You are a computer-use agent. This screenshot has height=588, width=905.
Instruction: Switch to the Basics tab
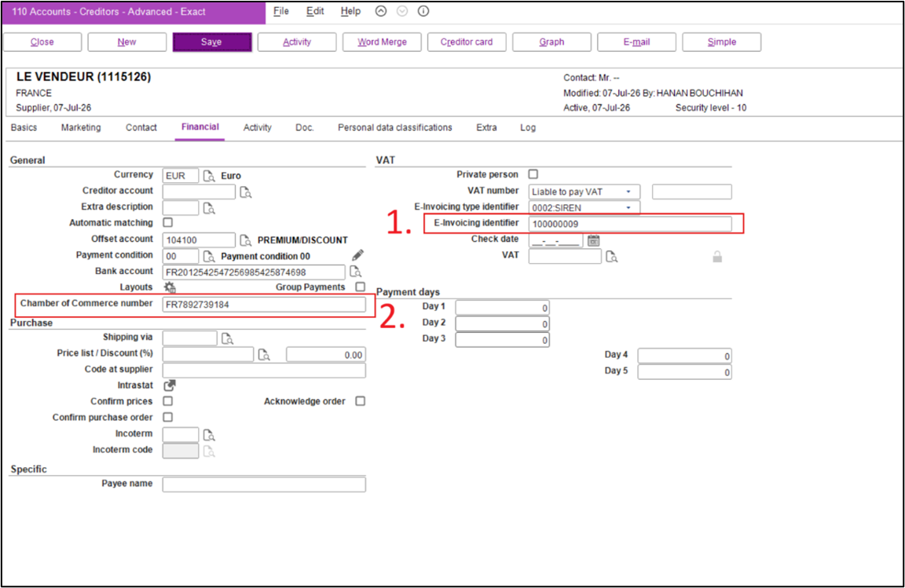click(x=24, y=127)
